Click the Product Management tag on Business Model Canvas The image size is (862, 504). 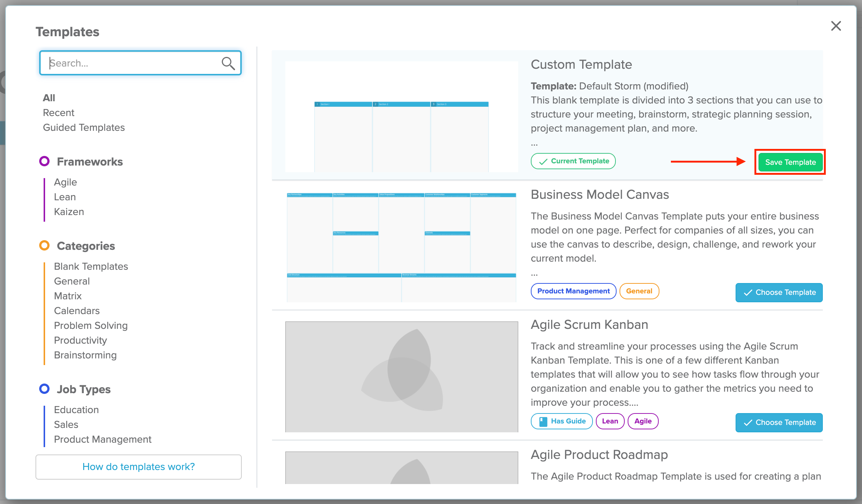[573, 291]
